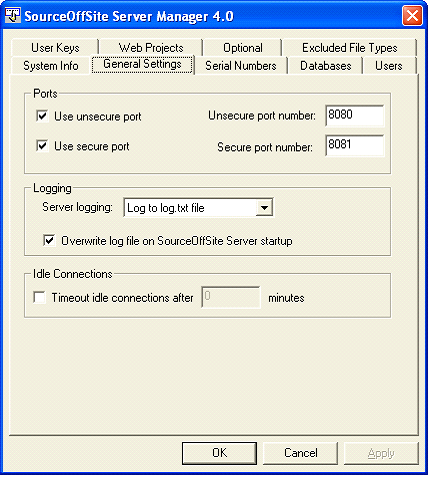Click the OK button
Image resolution: width=428 pixels, height=477 pixels.
coord(219,453)
